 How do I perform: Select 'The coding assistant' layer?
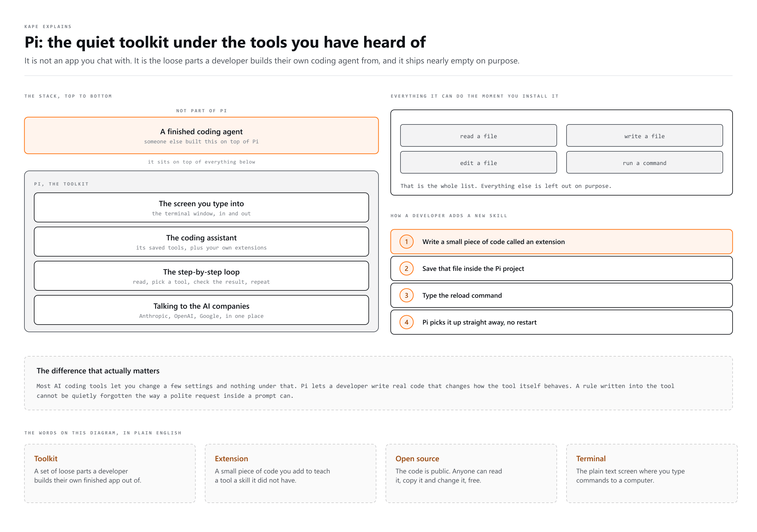[201, 242]
